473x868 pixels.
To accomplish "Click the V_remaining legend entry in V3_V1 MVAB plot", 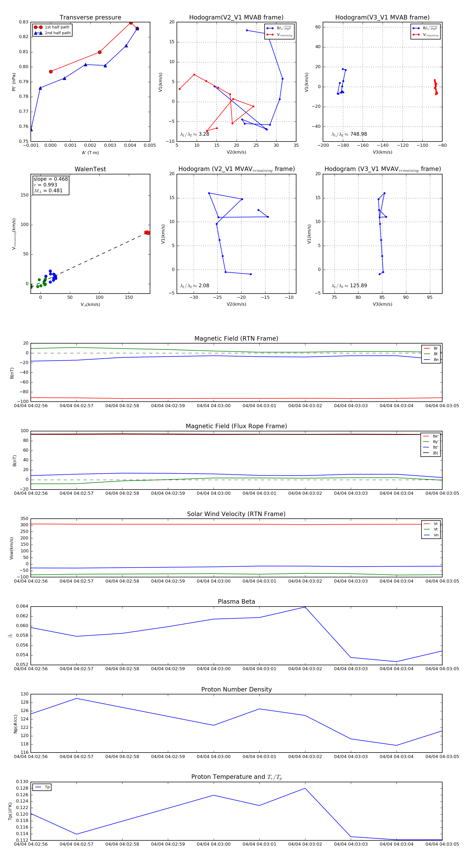I will tap(425, 35).
